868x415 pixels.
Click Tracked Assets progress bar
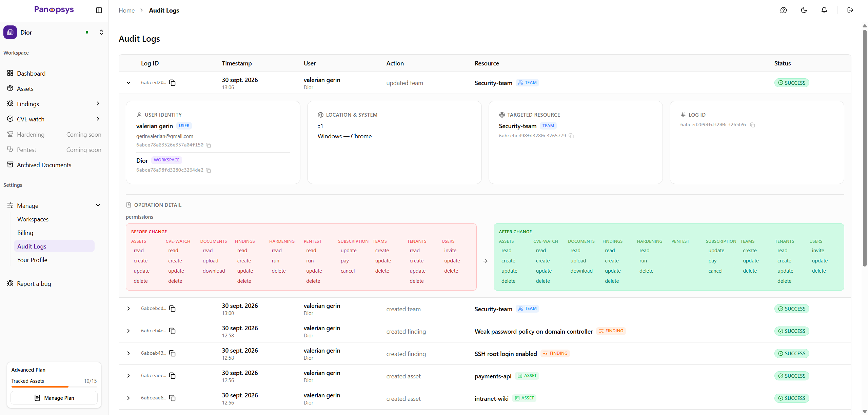[x=54, y=387]
